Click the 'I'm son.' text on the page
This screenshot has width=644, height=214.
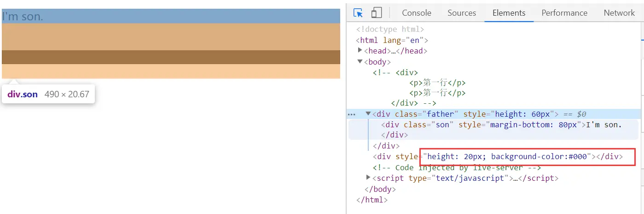(x=23, y=17)
